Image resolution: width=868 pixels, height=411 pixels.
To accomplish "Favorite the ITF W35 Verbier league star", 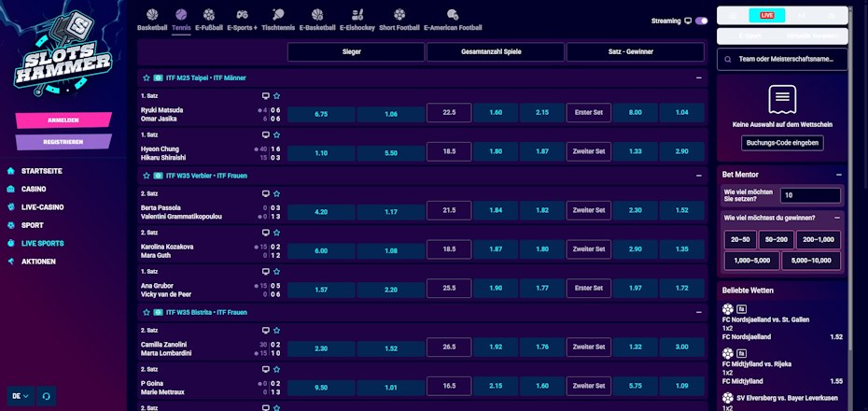I will [147, 176].
